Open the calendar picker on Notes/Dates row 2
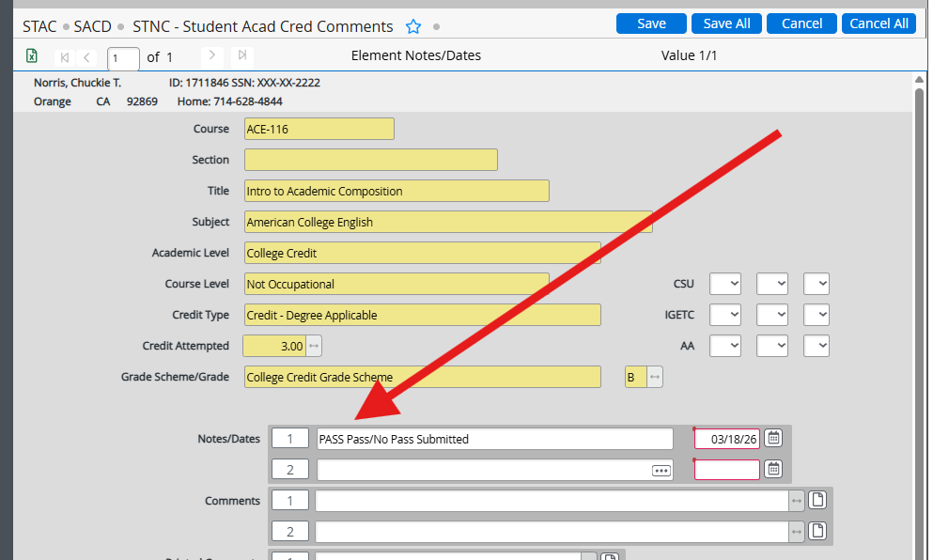This screenshot has height=560, width=933. click(x=772, y=468)
